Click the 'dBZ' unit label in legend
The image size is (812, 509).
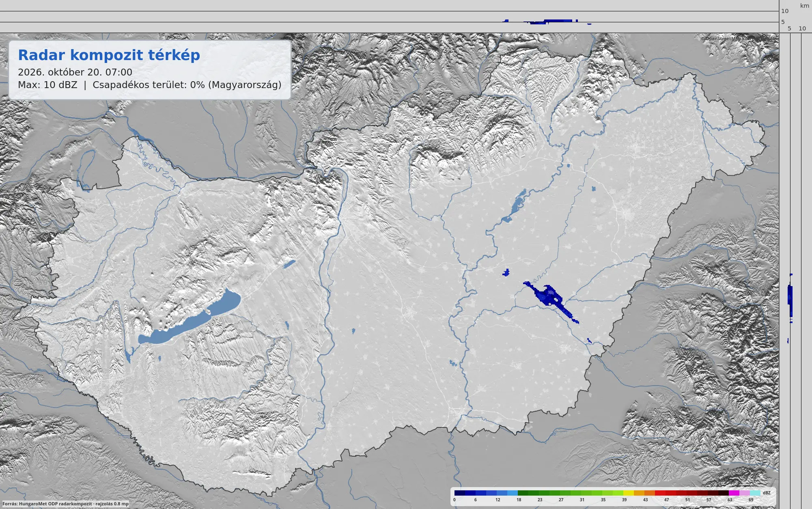coord(767,493)
